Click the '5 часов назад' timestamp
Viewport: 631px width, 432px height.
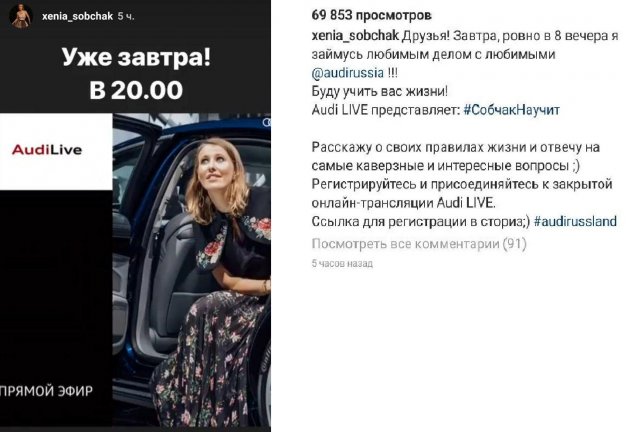[342, 263]
